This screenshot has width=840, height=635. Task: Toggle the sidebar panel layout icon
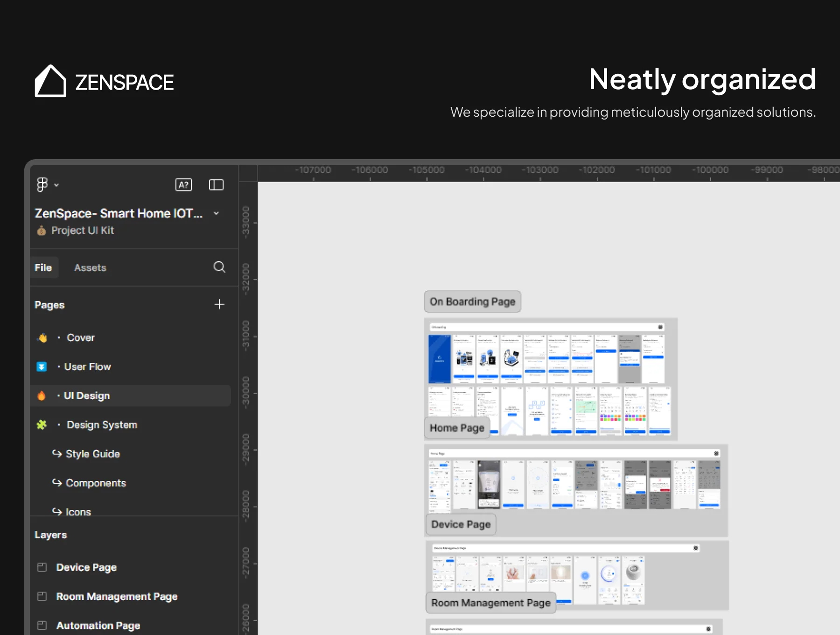pos(216,185)
